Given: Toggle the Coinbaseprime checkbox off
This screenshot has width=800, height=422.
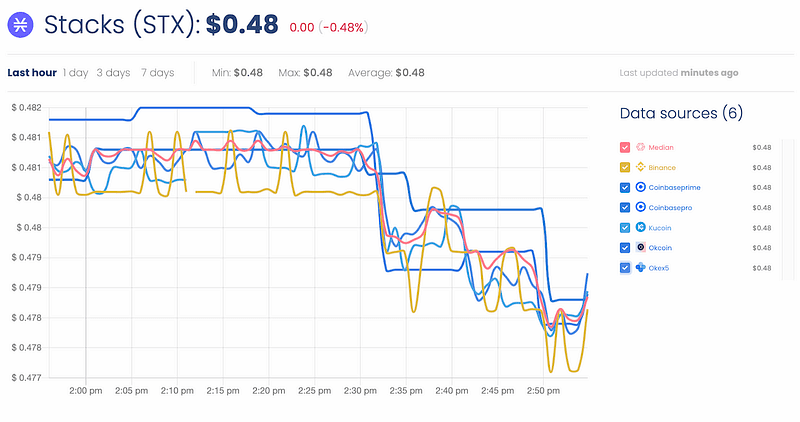Looking at the screenshot, I should [x=625, y=187].
